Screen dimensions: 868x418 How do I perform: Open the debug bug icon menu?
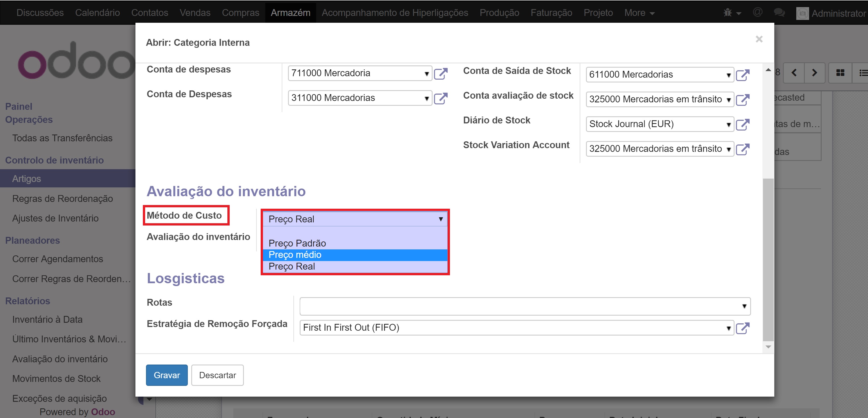[x=731, y=13]
